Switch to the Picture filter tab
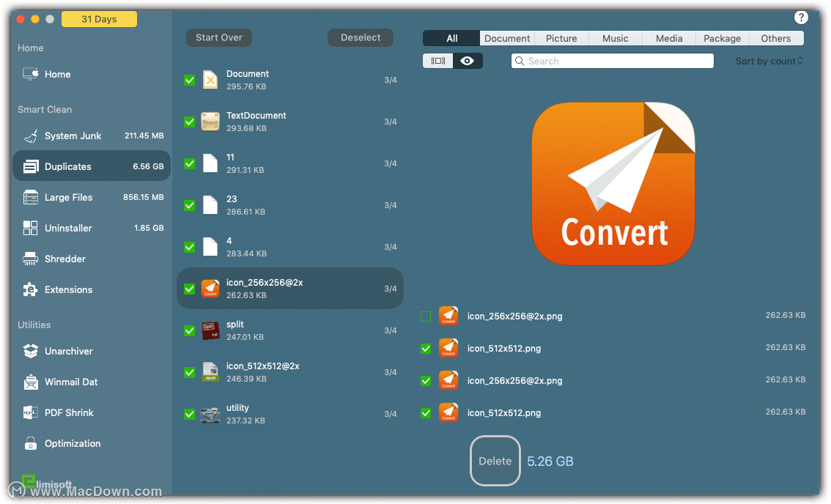 click(x=561, y=38)
